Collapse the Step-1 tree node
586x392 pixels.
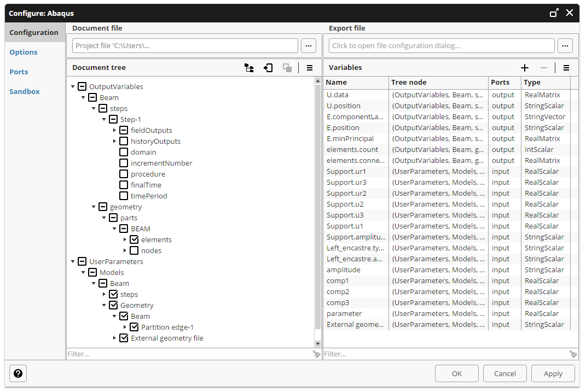coord(104,120)
